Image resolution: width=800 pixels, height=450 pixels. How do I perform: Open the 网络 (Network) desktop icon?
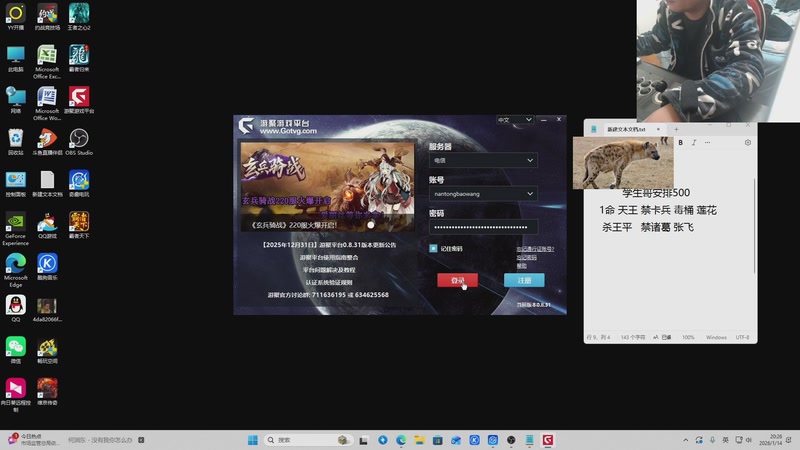tap(16, 100)
